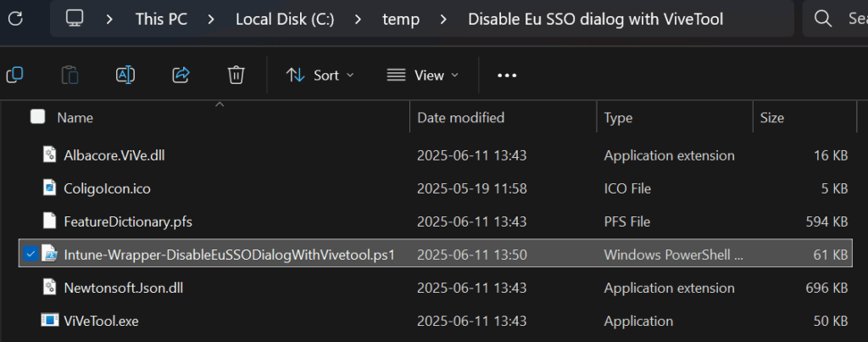Image resolution: width=868 pixels, height=342 pixels.
Task: Open the See more three-dot menu
Action: (507, 76)
